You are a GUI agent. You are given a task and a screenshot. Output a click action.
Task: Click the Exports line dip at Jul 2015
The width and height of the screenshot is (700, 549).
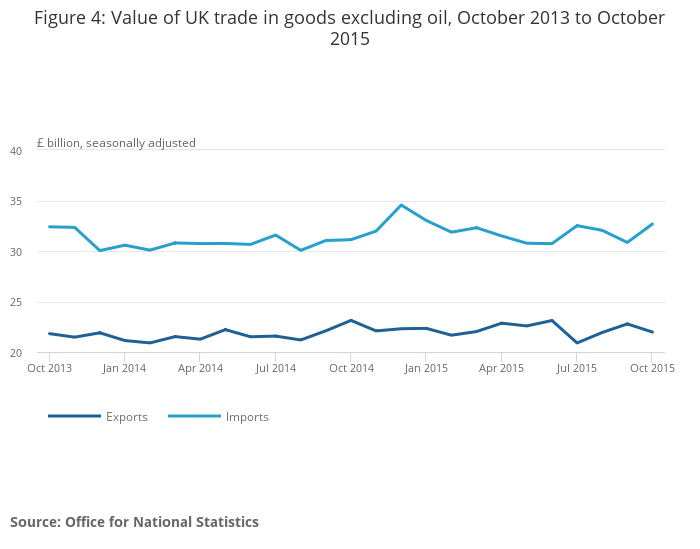pyautogui.click(x=577, y=343)
